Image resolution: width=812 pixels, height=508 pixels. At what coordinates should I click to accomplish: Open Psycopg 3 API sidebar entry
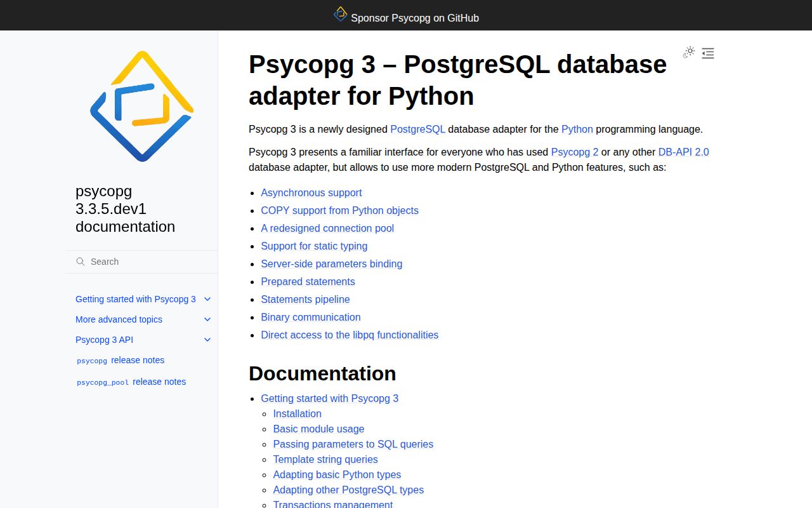[104, 340]
